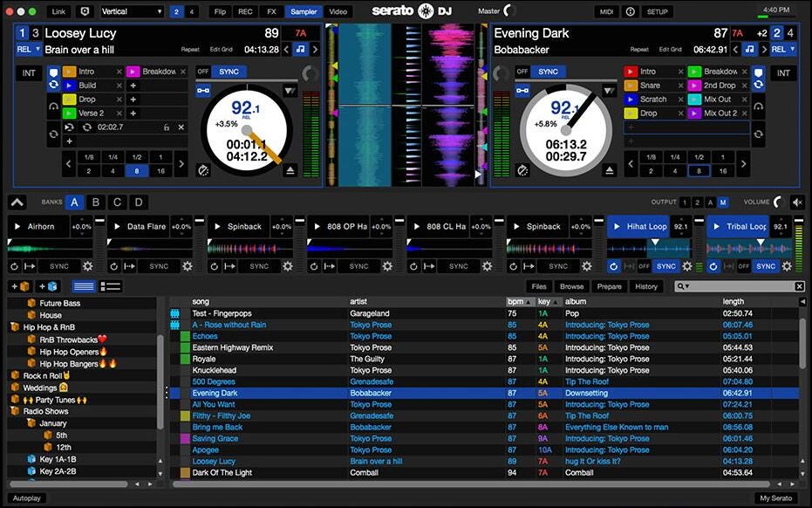The width and height of the screenshot is (812, 508).
Task: Toggle the Link button
Action: click(x=58, y=11)
